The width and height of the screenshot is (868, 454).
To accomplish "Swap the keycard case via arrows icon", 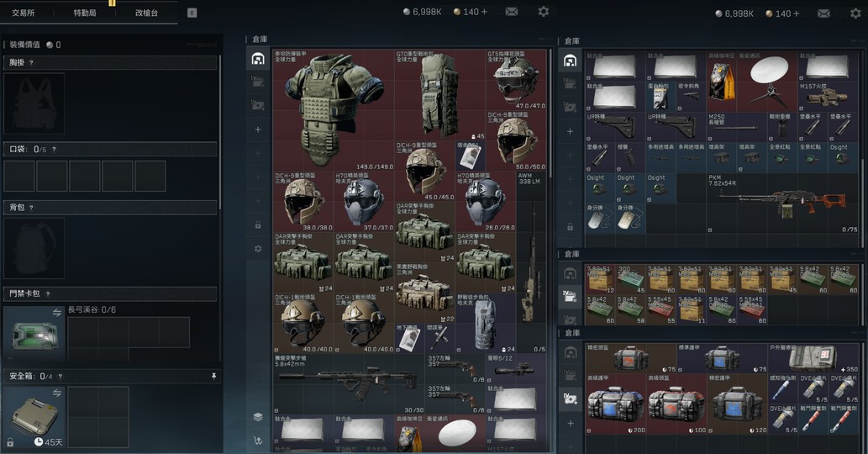I will pyautogui.click(x=56, y=313).
